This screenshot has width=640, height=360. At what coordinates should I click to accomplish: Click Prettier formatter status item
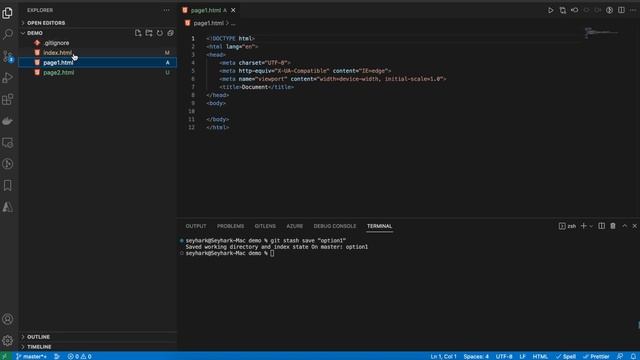pos(596,356)
